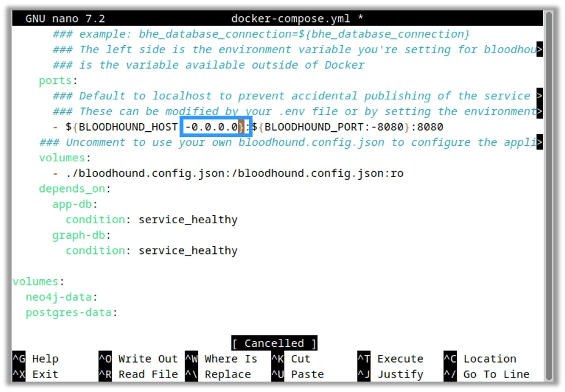
Task: Click the ^X Exit shortcut
Action: click(35, 374)
